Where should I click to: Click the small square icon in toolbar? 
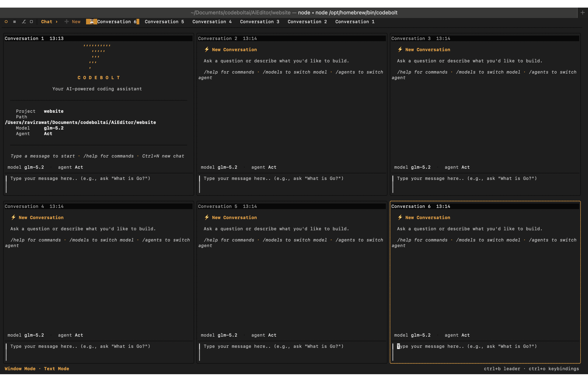point(31,22)
